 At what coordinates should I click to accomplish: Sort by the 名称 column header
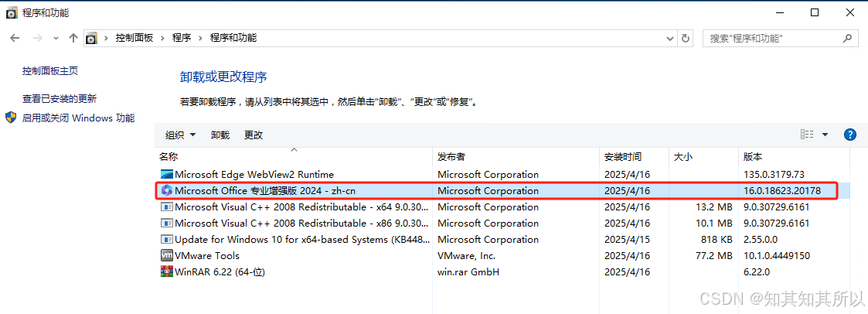294,157
